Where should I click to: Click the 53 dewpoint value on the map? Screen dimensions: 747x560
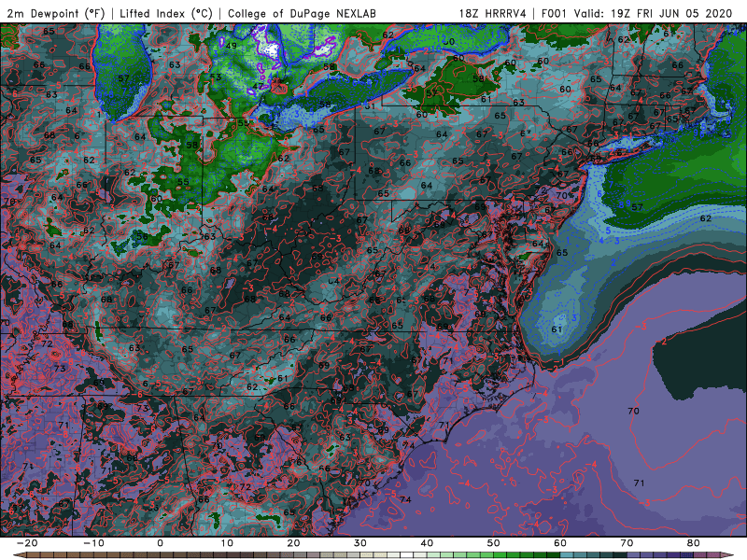click(216, 77)
